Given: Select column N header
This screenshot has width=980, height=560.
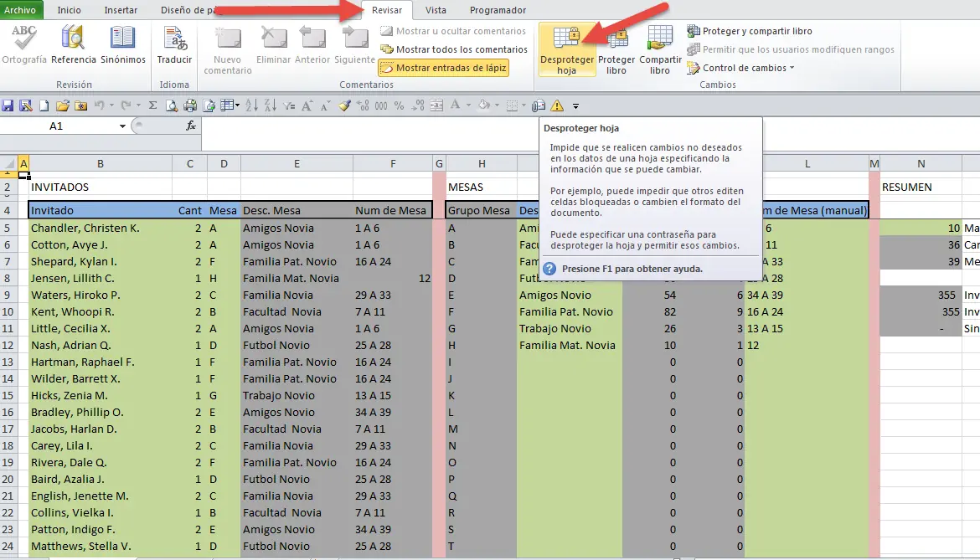Looking at the screenshot, I should pos(921,163).
